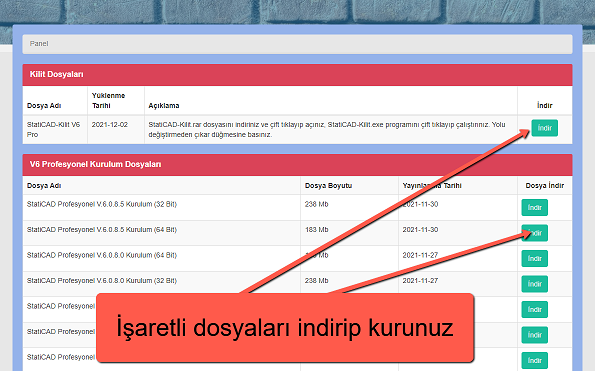Download V.6.0.8.0 Kurulum 64 Bit installer

(x=534, y=258)
